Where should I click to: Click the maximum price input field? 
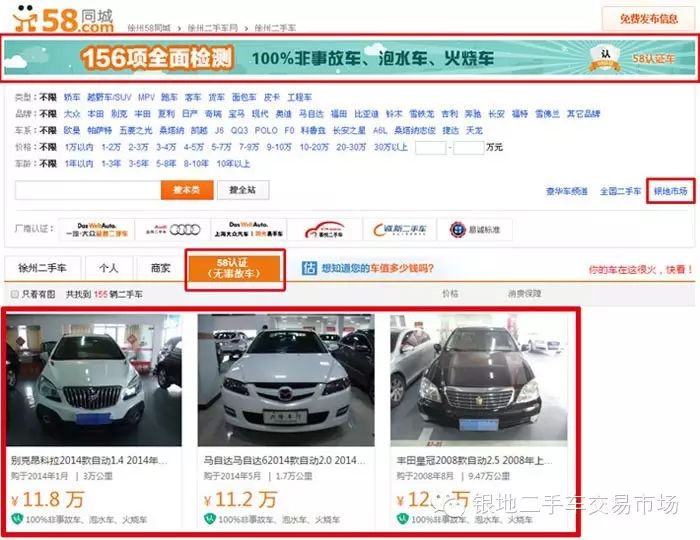(x=469, y=147)
